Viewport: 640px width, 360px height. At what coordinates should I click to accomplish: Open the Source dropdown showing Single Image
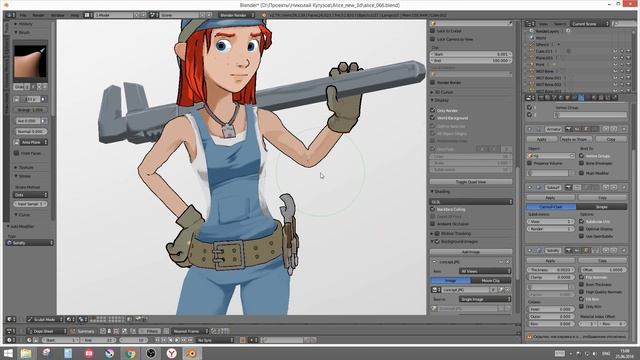coord(485,299)
